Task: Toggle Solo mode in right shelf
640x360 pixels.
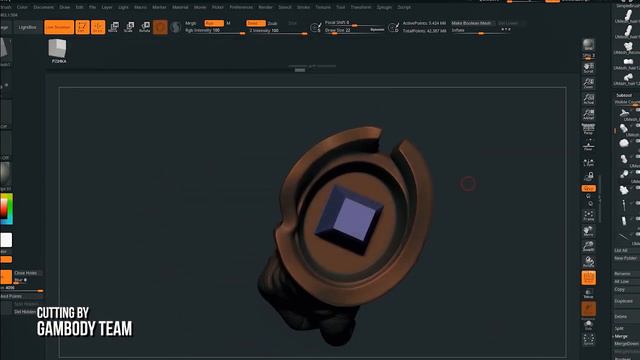Action: pos(589,325)
